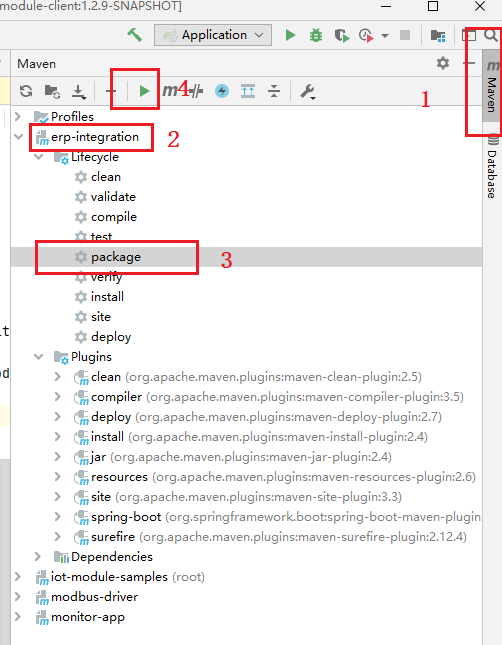
Task: Reimport all Maven projects
Action: pos(26,91)
